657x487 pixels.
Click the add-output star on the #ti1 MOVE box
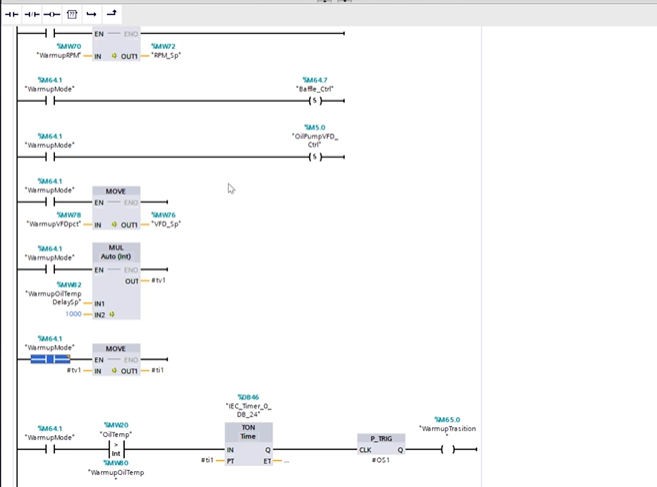point(114,371)
